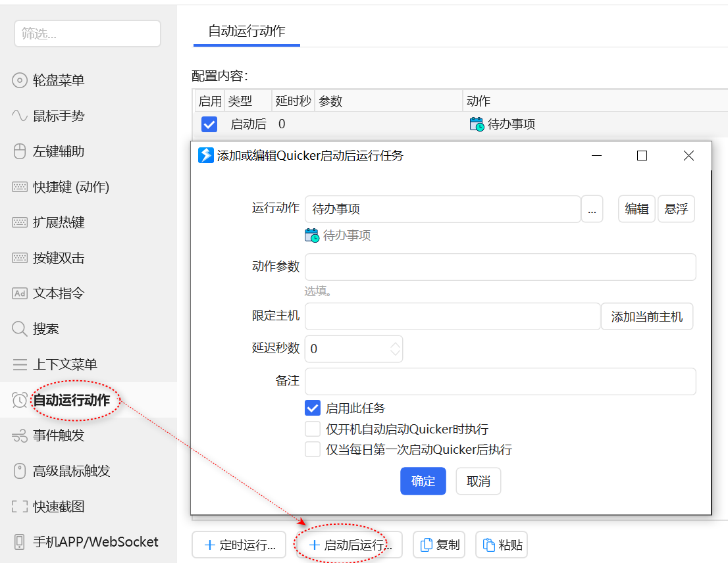Maximize the 添加或编辑 dialog window

coord(642,155)
